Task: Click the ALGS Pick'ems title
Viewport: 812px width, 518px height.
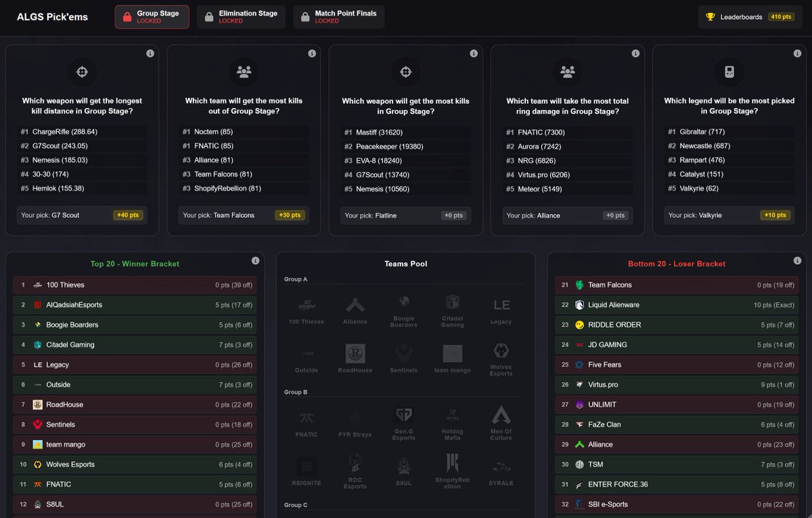Action: (52, 17)
